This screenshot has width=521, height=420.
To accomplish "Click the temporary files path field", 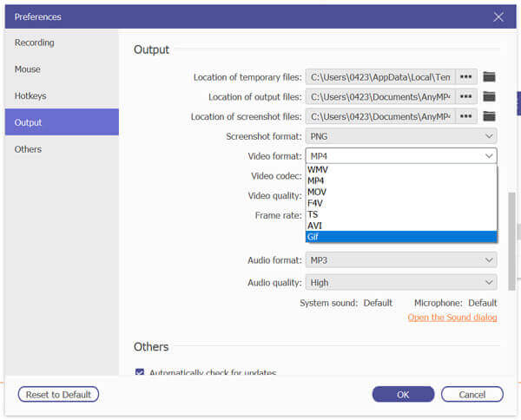I will (x=380, y=77).
